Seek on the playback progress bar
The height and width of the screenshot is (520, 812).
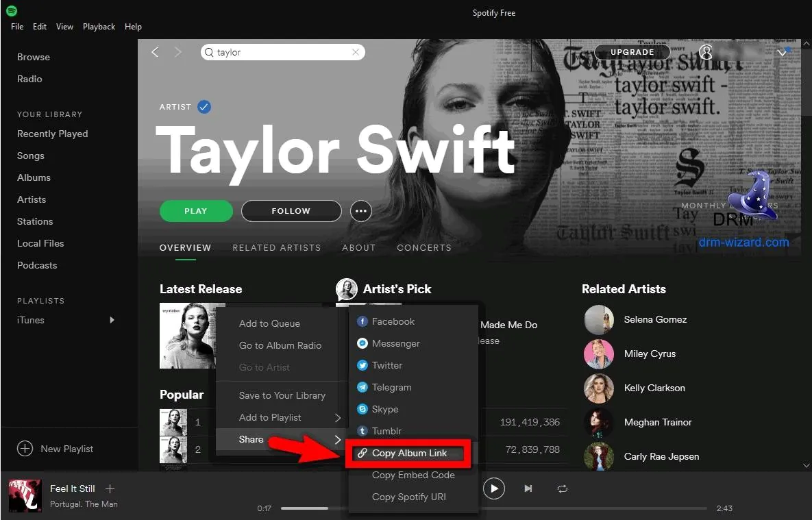(x=493, y=508)
